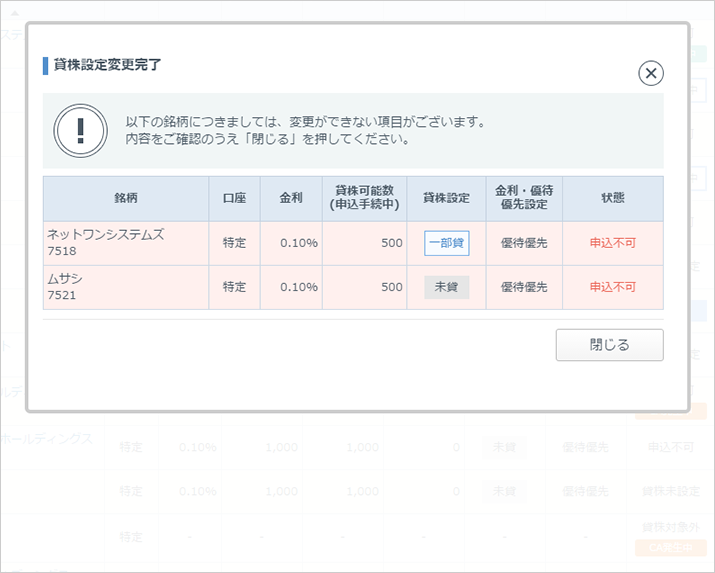Click the 金利・優待優先設定 column header
Screen dimensions: 715x573
pyautogui.click(x=524, y=198)
